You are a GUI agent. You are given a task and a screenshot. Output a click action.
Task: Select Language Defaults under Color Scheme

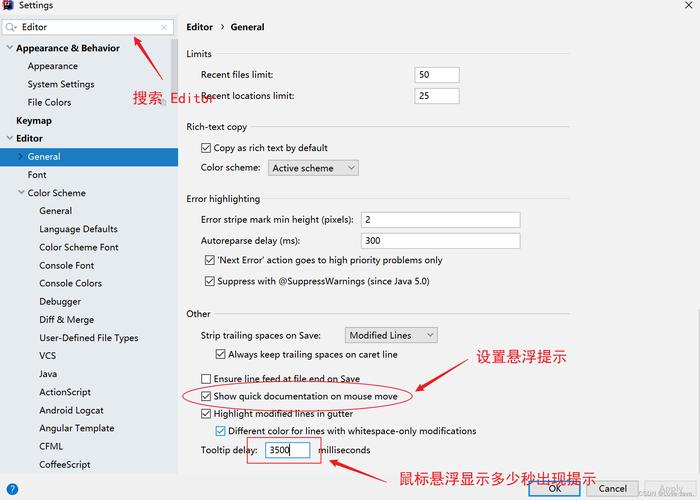78,229
